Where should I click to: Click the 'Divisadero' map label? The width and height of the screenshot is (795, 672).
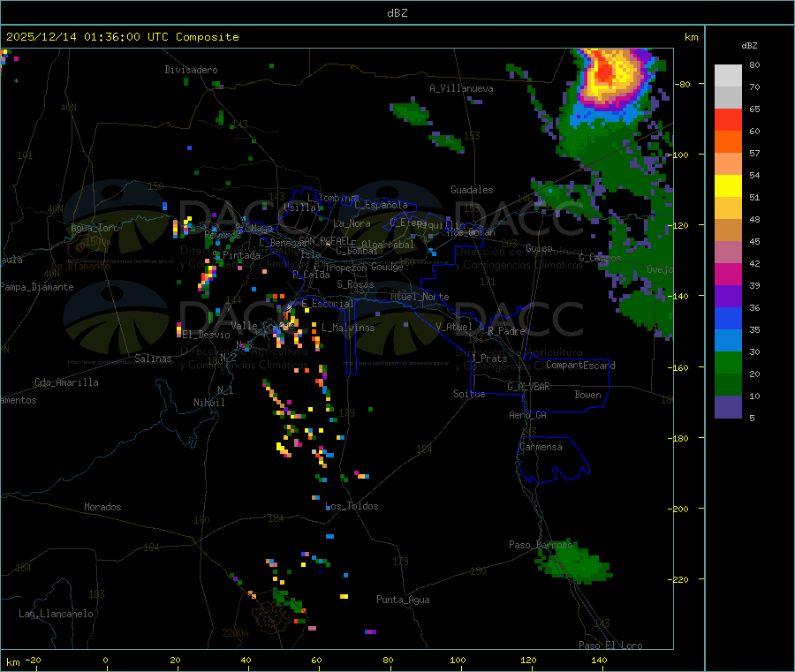[191, 70]
